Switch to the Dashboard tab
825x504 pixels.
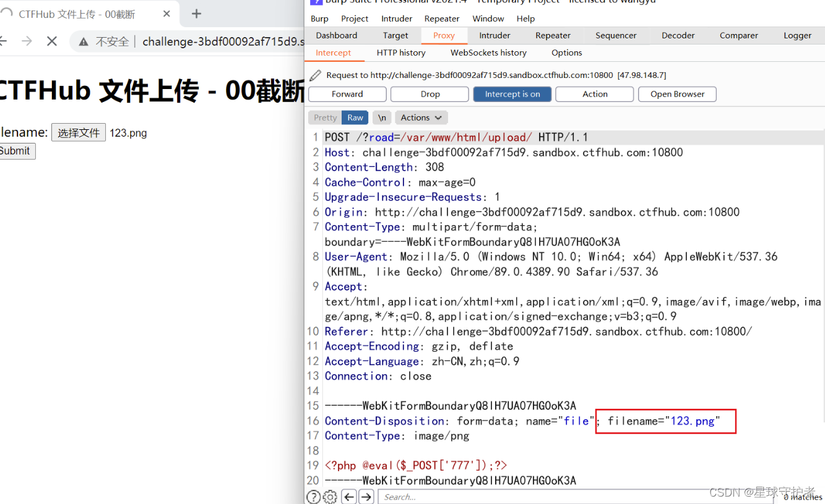point(337,35)
